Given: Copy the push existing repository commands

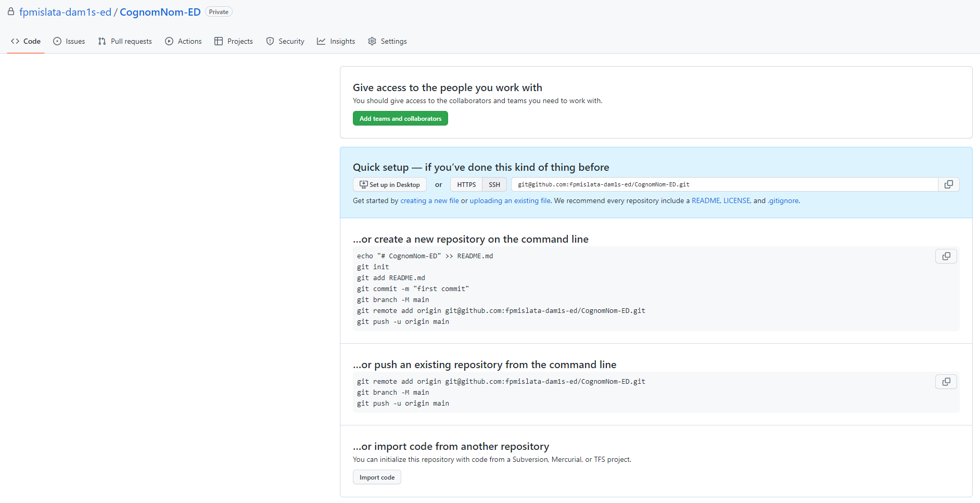Looking at the screenshot, I should pos(946,382).
